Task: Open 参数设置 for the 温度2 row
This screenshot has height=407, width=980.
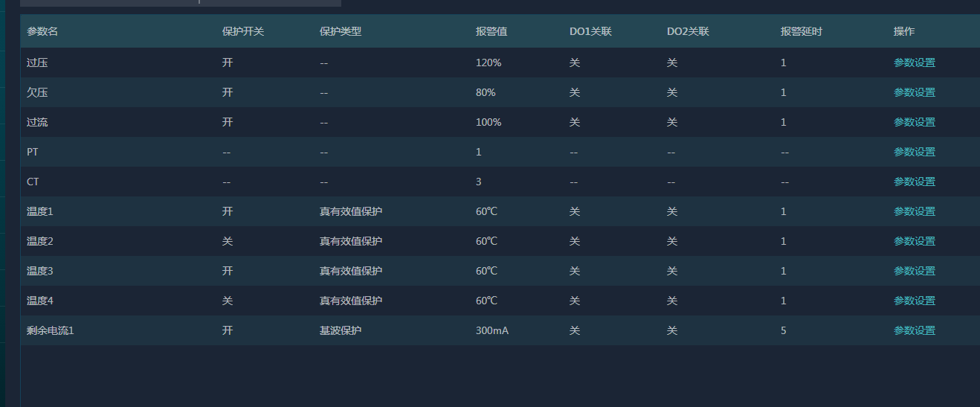Action: [914, 241]
